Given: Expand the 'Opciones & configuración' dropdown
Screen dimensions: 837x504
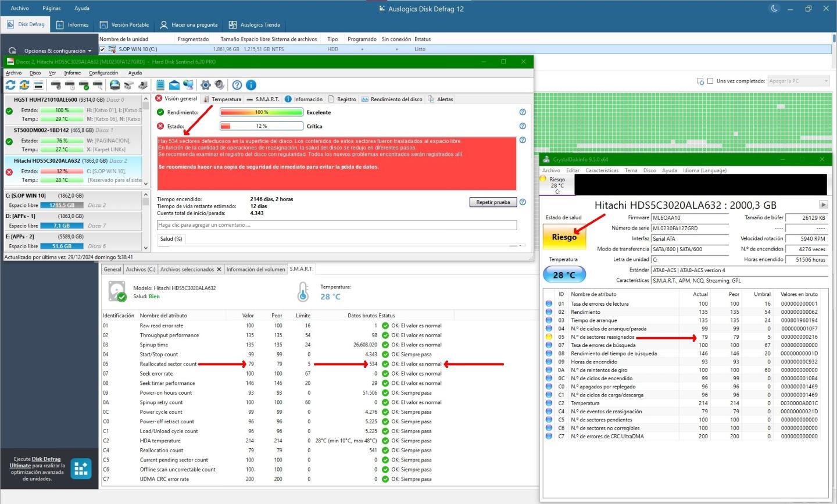Looking at the screenshot, I should [90, 51].
